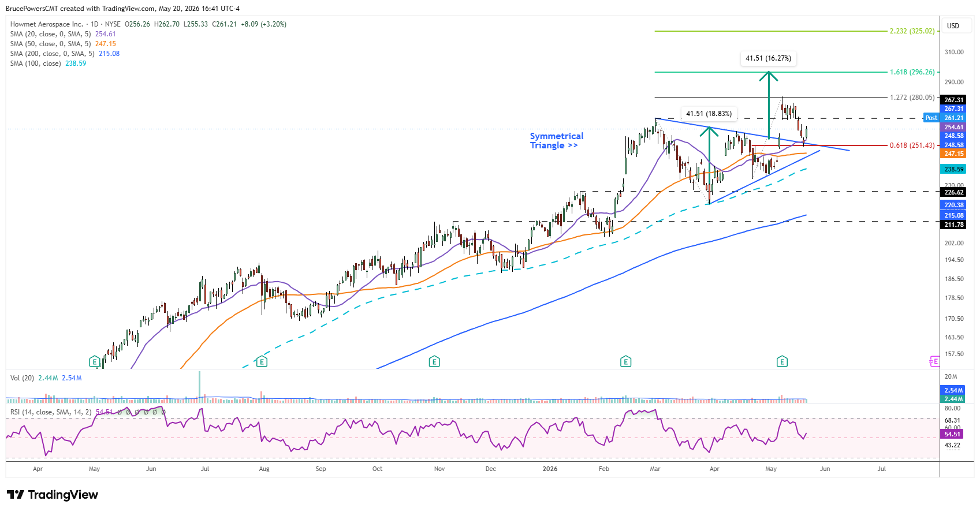The image size is (980, 512).
Task: Click the 68.31 RSI axis value
Action: coord(953,421)
